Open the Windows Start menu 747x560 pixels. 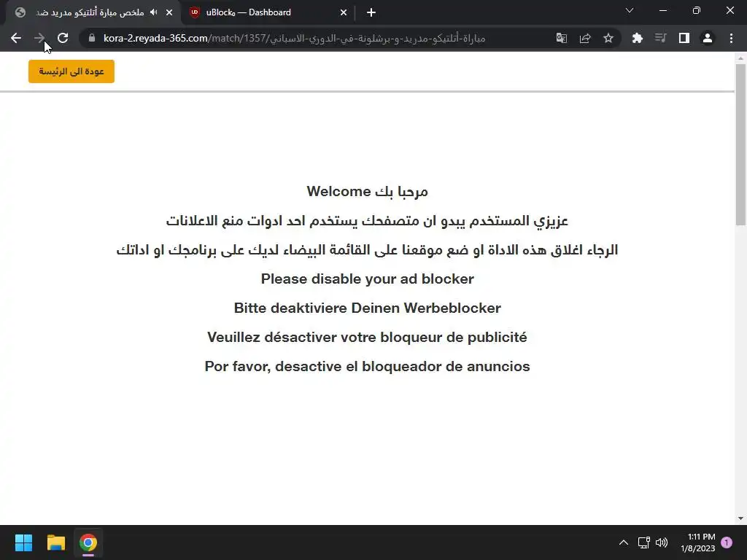coord(23,542)
